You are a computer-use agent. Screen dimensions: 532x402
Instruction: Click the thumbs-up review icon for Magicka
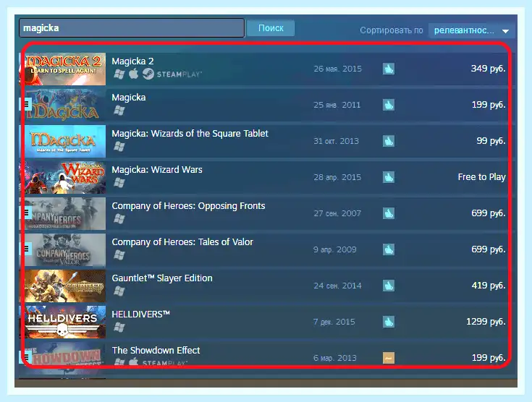[389, 105]
